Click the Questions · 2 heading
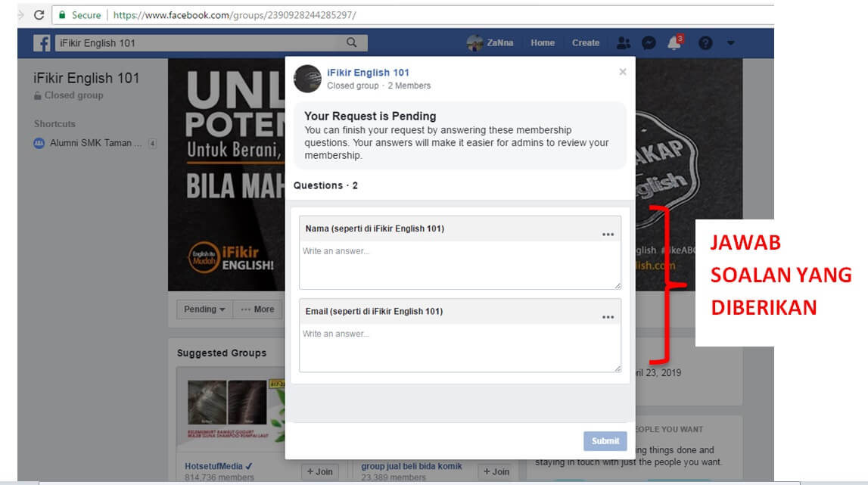Image resolution: width=868 pixels, height=485 pixels. 325,185
